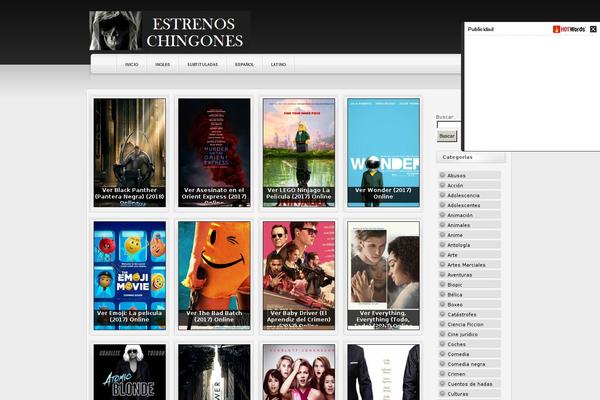Screen dimensions: 600x400
Task: Close the Publicidad ad popup
Action: (x=593, y=29)
